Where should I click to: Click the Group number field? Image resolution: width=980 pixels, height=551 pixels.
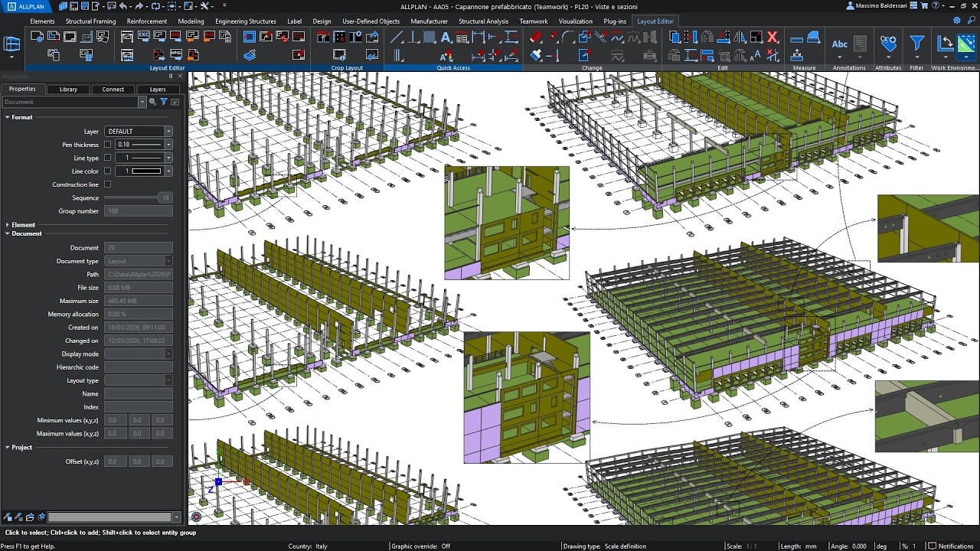pyautogui.click(x=138, y=211)
